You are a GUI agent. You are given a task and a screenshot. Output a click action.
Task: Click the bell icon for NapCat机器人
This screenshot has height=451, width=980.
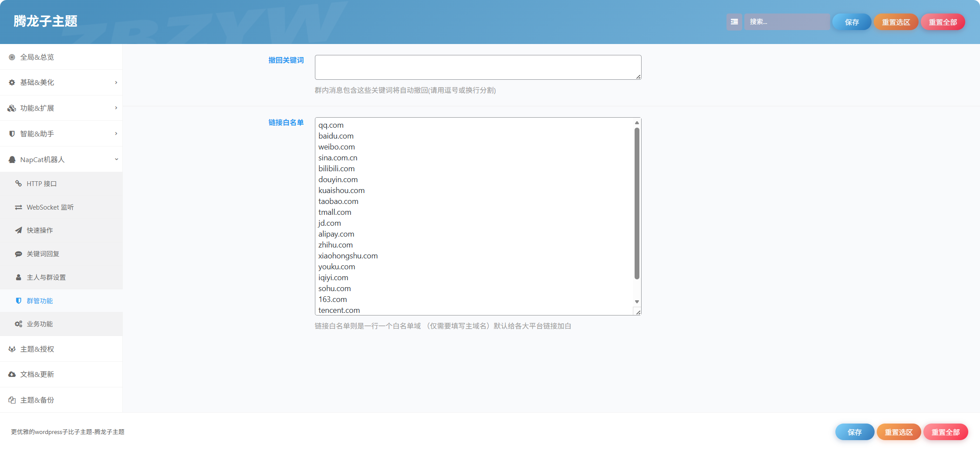[12, 159]
